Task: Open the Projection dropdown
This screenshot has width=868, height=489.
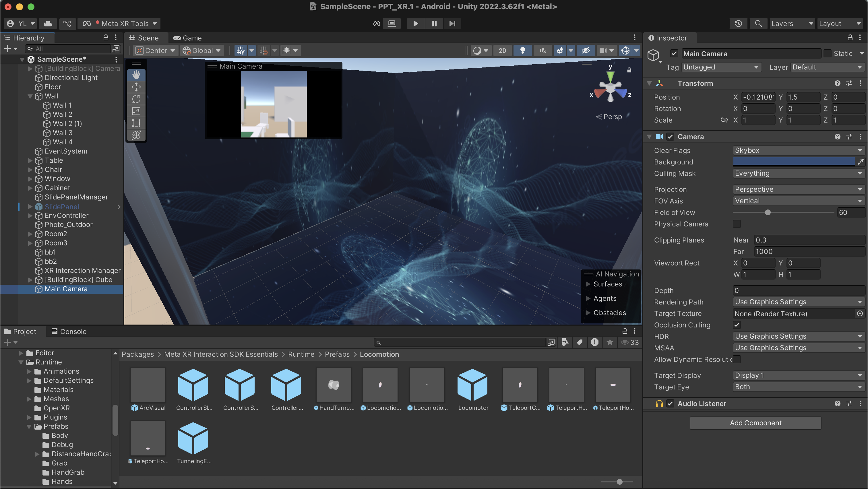Action: [798, 190]
